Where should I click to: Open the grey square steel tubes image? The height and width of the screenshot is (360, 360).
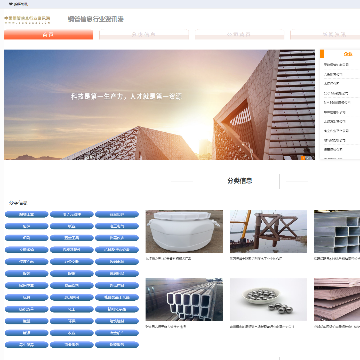337,231
